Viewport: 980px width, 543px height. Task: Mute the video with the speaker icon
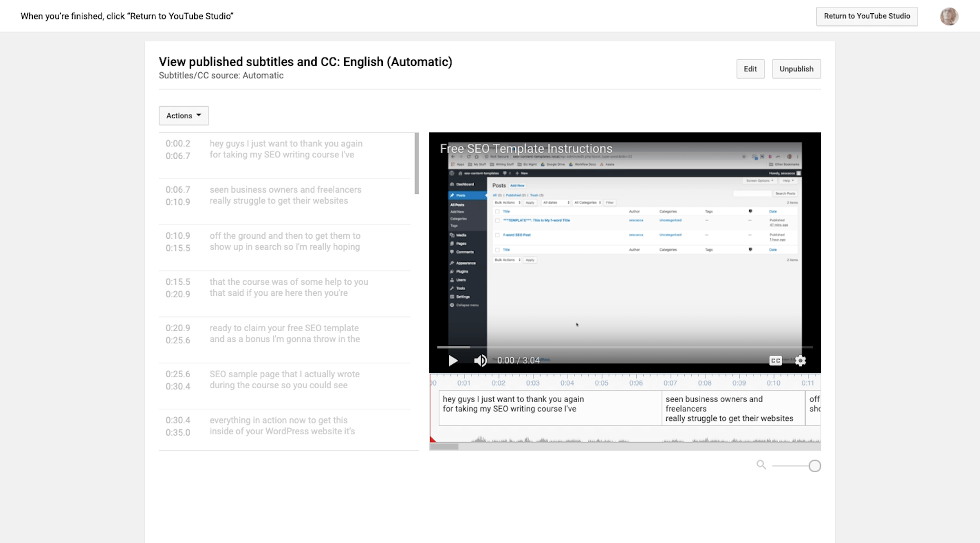click(x=480, y=360)
